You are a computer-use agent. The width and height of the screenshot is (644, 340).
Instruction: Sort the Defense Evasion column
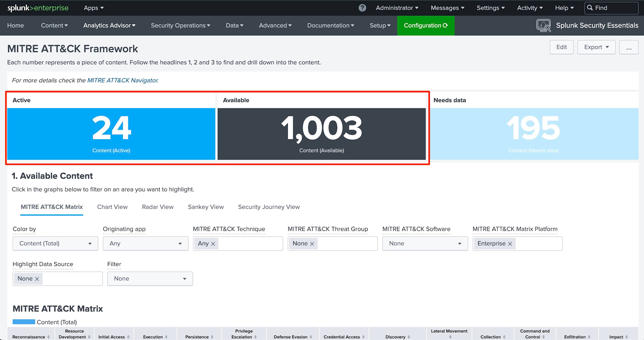pos(311,337)
